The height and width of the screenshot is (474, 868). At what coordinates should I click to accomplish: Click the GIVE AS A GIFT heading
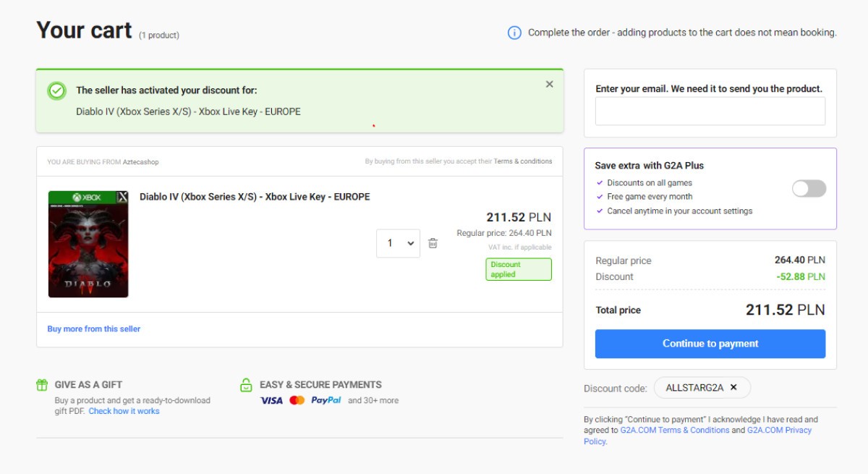click(x=88, y=385)
